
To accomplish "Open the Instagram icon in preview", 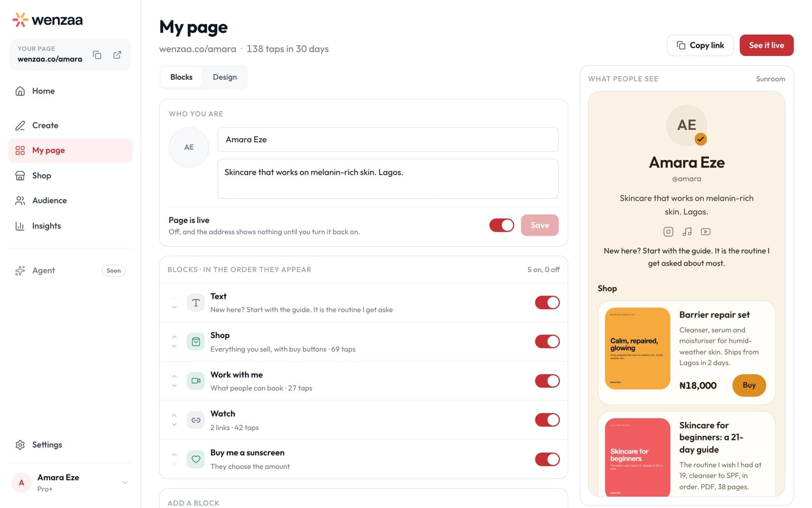I will coord(668,232).
